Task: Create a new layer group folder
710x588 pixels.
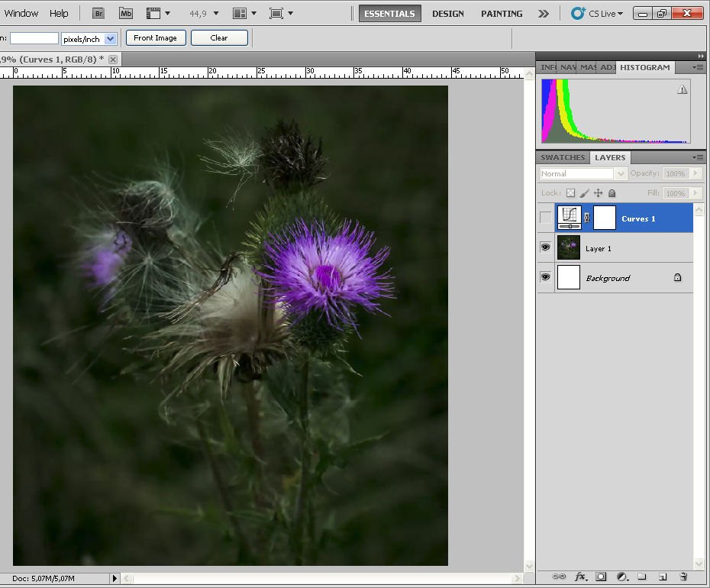Action: (x=642, y=577)
